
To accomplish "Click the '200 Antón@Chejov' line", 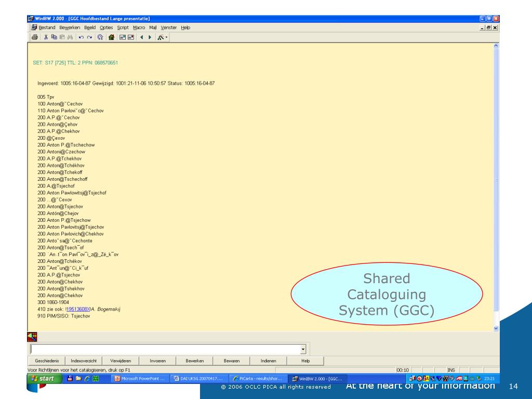I will (58, 214).
